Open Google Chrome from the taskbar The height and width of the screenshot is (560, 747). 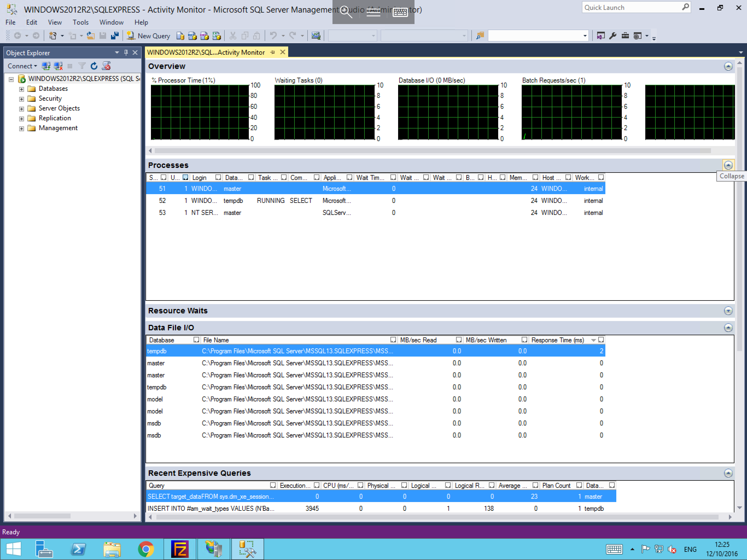[x=146, y=549]
